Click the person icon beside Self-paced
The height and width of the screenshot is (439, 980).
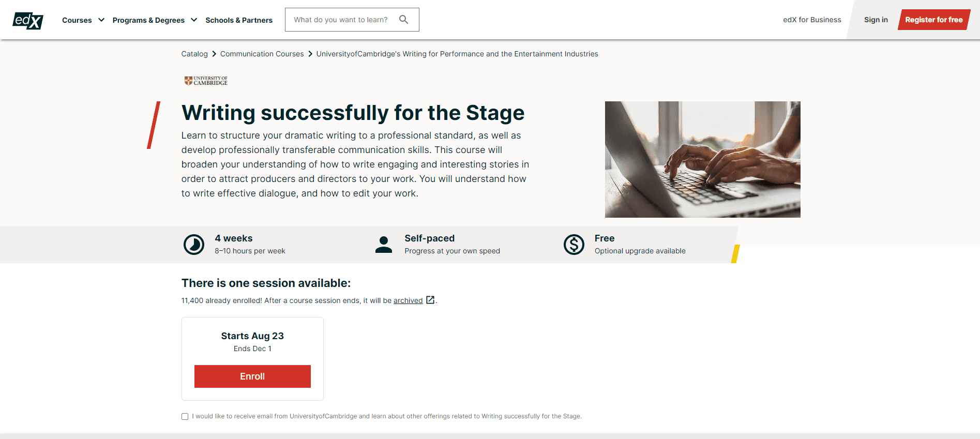383,244
